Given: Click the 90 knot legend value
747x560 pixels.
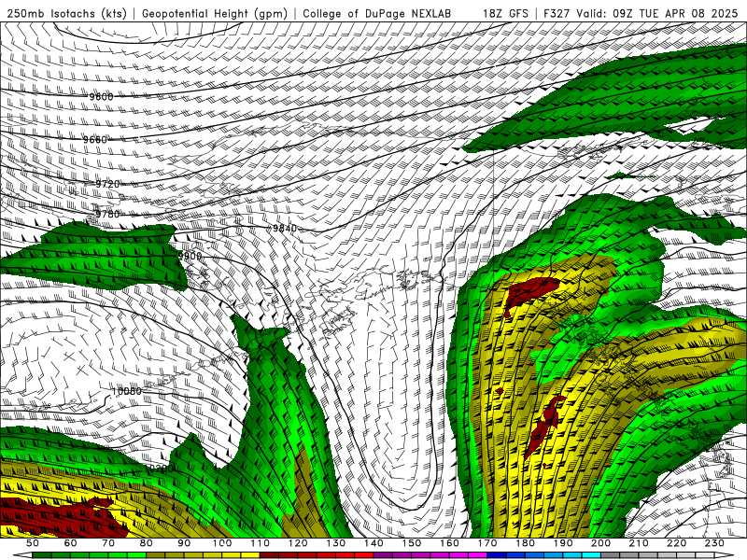Looking at the screenshot, I should (184, 543).
